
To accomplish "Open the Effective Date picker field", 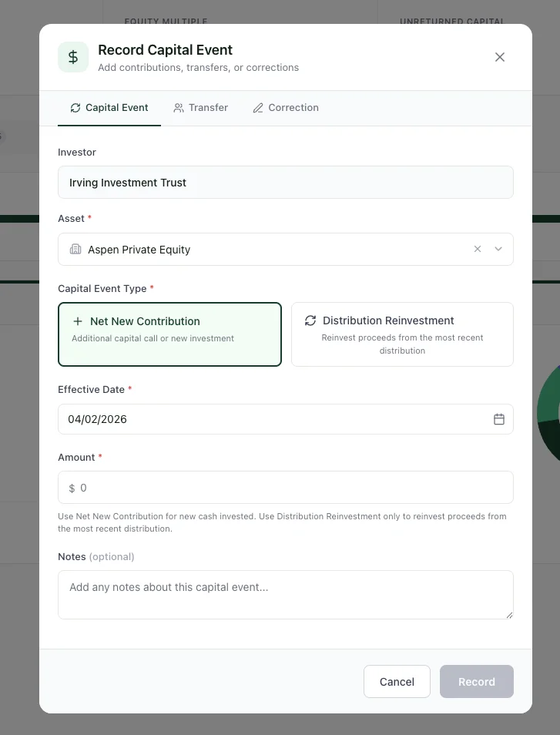I will (270, 419).
